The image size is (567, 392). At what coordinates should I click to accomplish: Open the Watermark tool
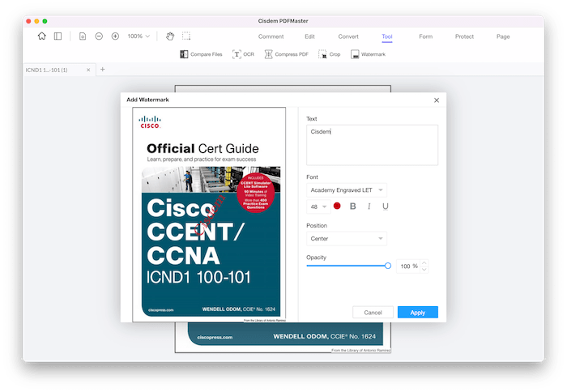pyautogui.click(x=368, y=54)
